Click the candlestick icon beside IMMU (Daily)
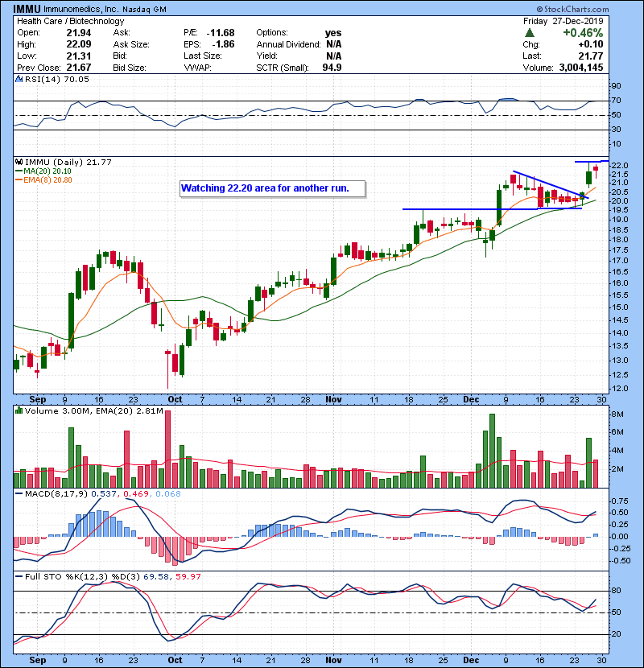The width and height of the screenshot is (644, 668). 19,163
